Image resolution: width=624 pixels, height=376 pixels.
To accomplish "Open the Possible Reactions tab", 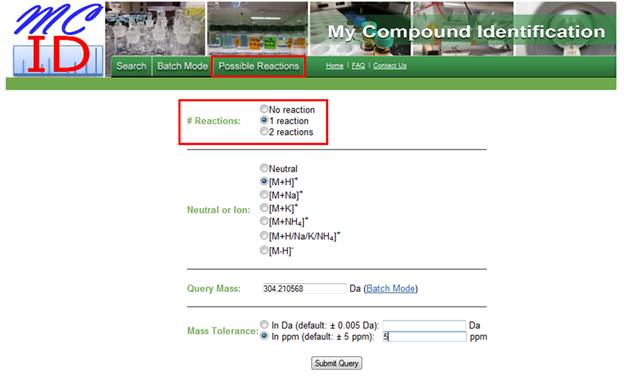I will (259, 66).
